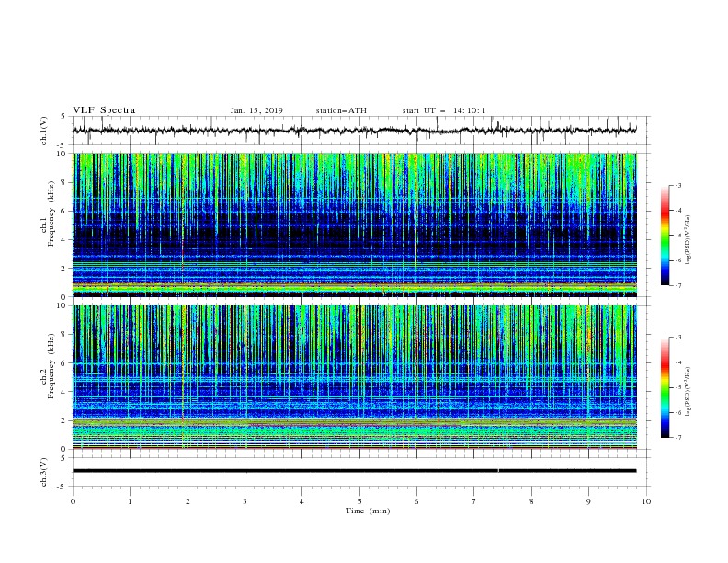Image resolution: width=728 pixels, height=563 pixels.
Task: Click the "ch.3(V)" axis label
Action: pos(44,472)
